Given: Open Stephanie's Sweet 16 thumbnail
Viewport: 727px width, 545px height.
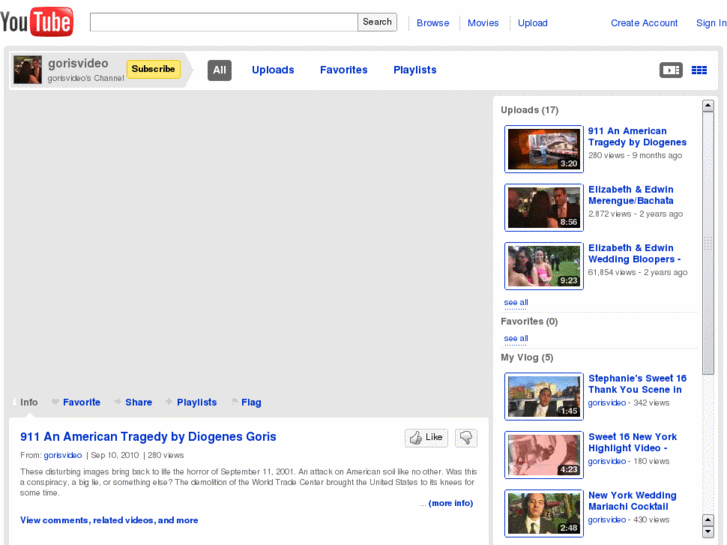Looking at the screenshot, I should [543, 396].
